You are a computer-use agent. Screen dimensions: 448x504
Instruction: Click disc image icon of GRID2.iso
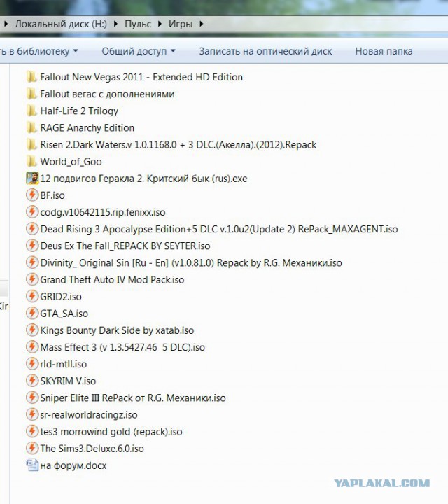click(x=32, y=296)
